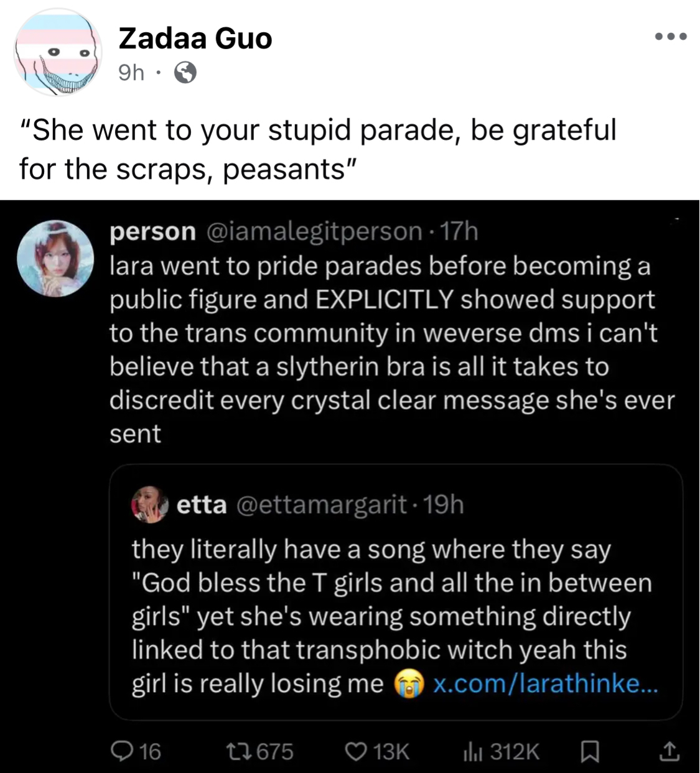Click the @iamalegitperson handle

pos(313,231)
